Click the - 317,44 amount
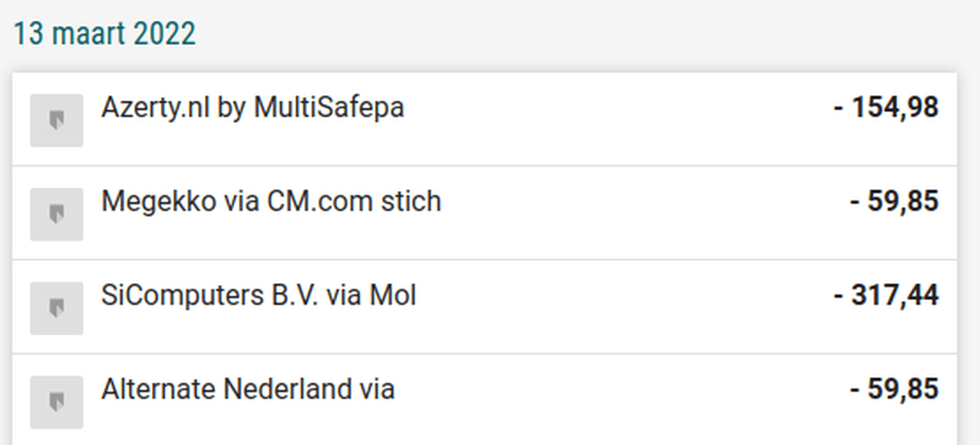The image size is (980, 445). (x=886, y=295)
